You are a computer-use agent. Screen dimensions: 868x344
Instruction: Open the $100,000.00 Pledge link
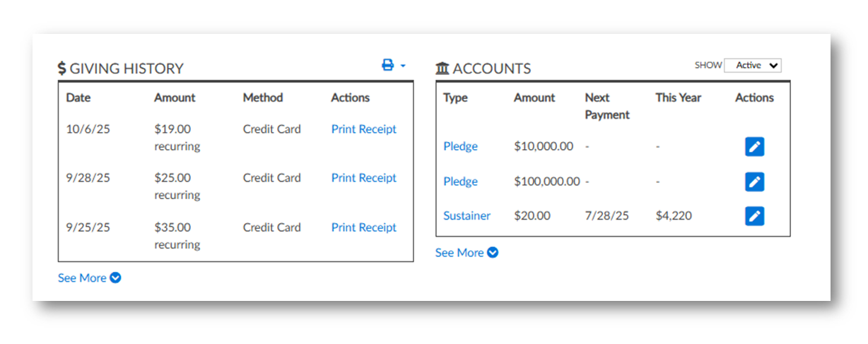(460, 182)
